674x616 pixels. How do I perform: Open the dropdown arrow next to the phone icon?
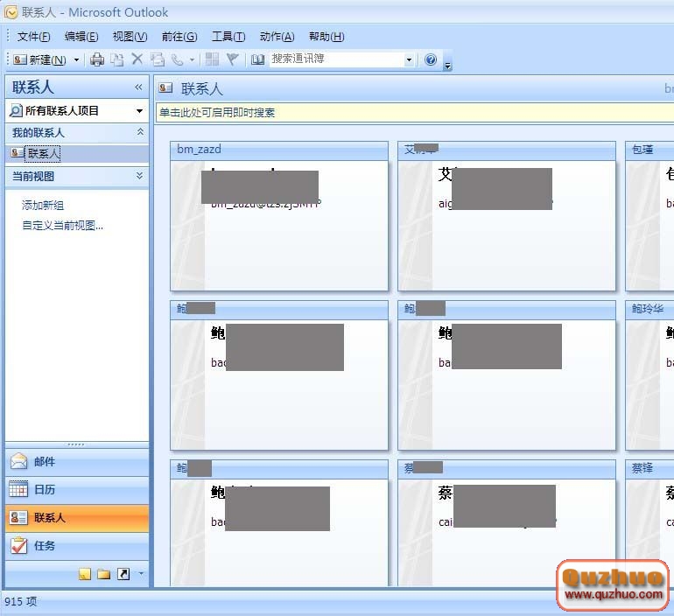(x=193, y=60)
